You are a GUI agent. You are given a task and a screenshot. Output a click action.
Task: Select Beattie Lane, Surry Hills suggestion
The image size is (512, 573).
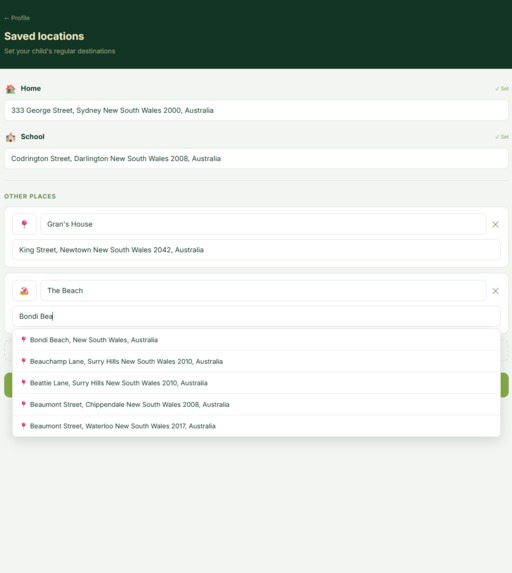pos(256,383)
